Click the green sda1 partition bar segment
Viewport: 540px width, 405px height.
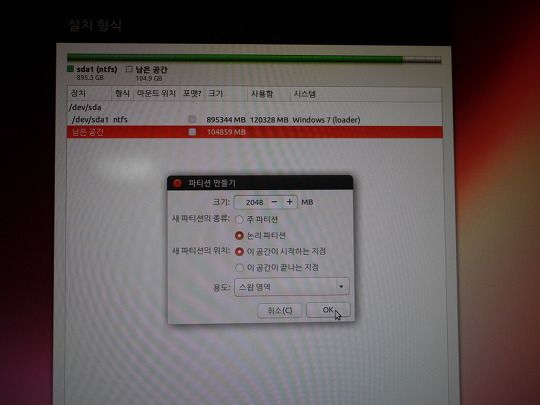235,58
